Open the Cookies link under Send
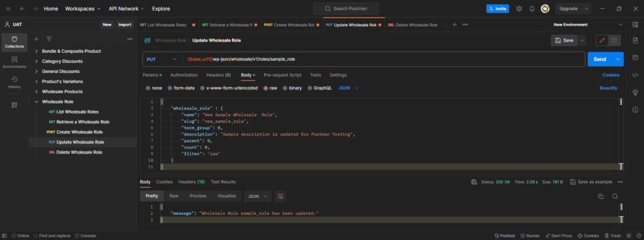The width and height of the screenshot is (644, 240). (x=611, y=75)
